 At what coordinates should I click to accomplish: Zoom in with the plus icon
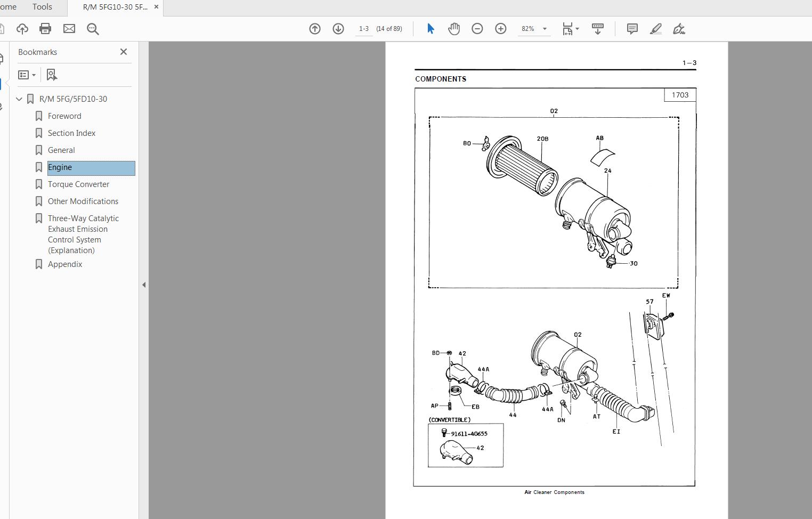click(x=501, y=29)
